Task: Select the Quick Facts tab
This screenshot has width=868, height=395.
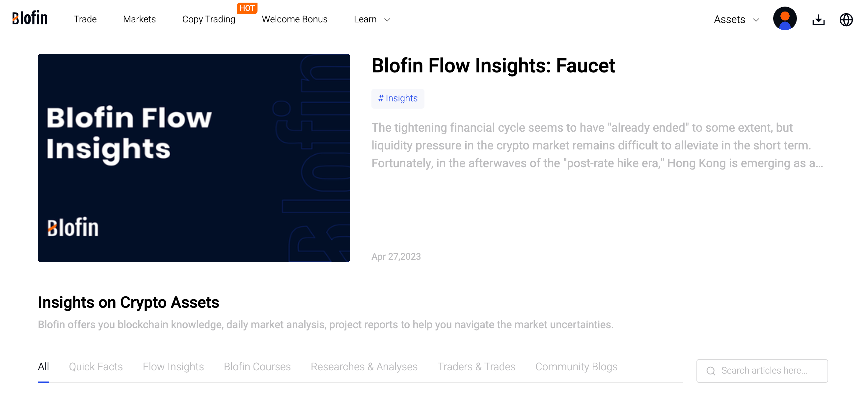Action: [x=96, y=367]
